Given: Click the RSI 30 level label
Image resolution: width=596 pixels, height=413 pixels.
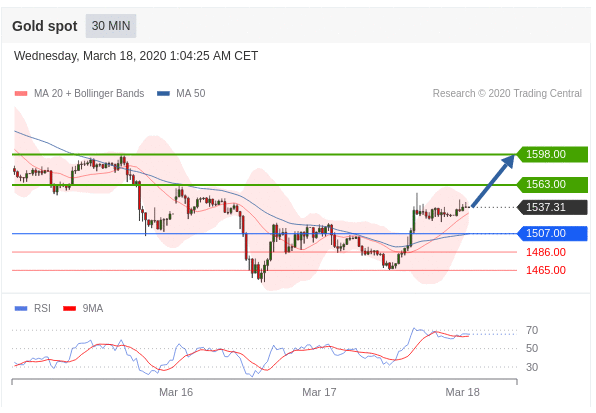Looking at the screenshot, I should click(x=532, y=367).
